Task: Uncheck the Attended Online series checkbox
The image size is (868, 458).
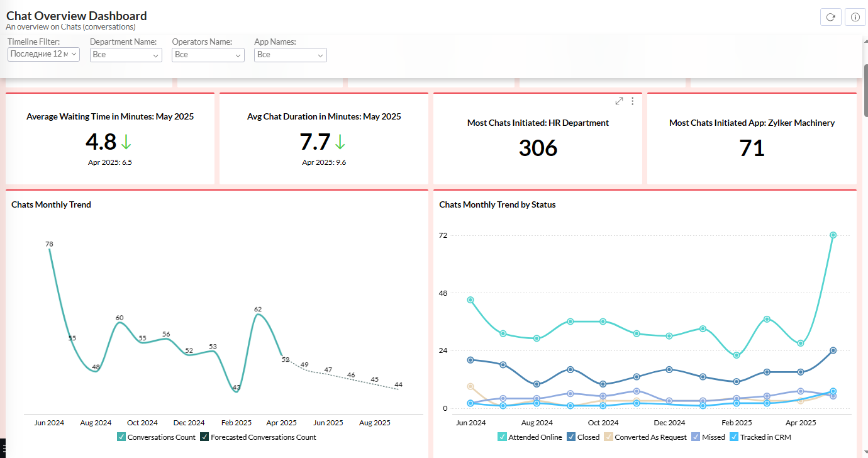Action: pos(502,437)
